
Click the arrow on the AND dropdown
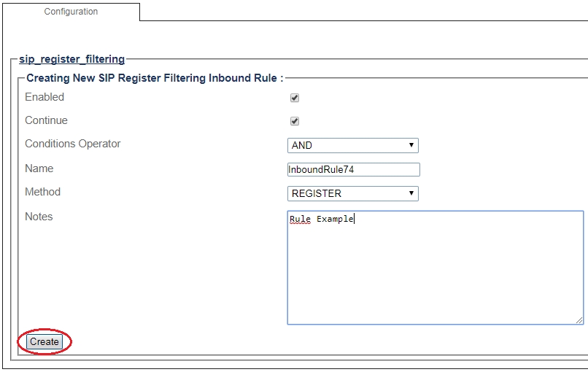(412, 145)
